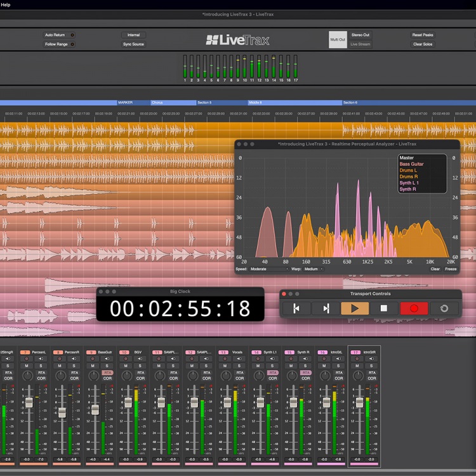Arm recording on channel 17 lctrcGtR
The image size is (476, 476).
[357, 359]
